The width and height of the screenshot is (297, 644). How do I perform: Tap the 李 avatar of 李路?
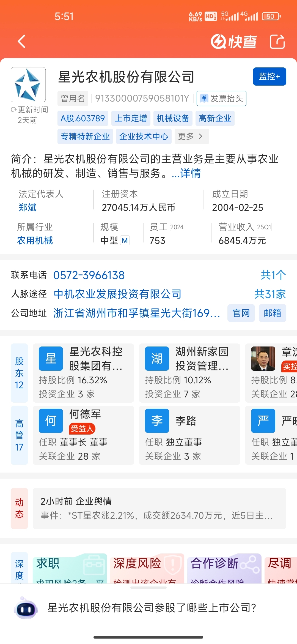coord(157,421)
